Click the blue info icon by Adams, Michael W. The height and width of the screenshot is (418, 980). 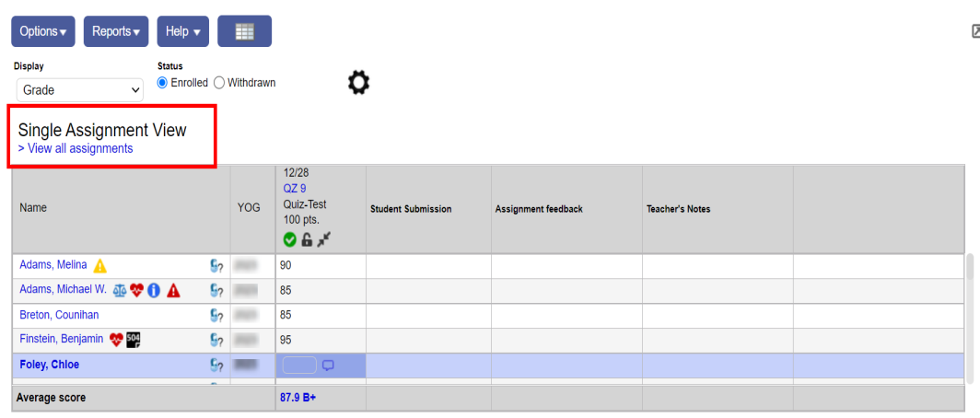pos(155,290)
